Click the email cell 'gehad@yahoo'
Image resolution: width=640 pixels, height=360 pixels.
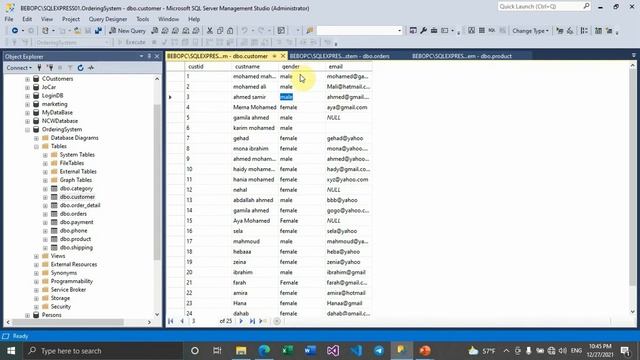(345, 138)
